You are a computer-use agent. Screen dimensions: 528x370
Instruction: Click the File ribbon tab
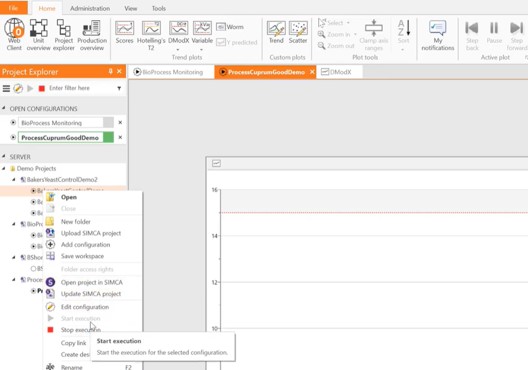point(13,8)
